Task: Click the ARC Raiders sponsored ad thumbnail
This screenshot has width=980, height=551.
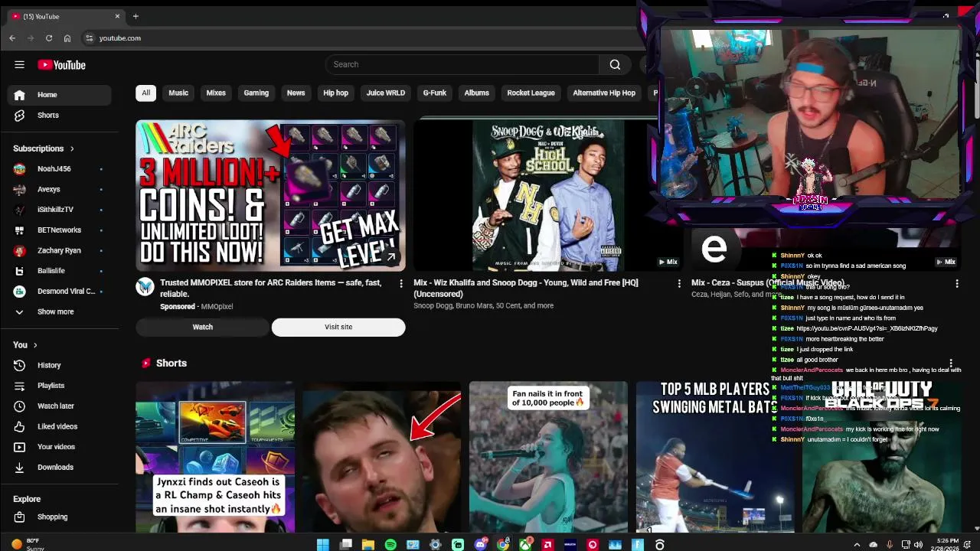Action: tap(270, 195)
